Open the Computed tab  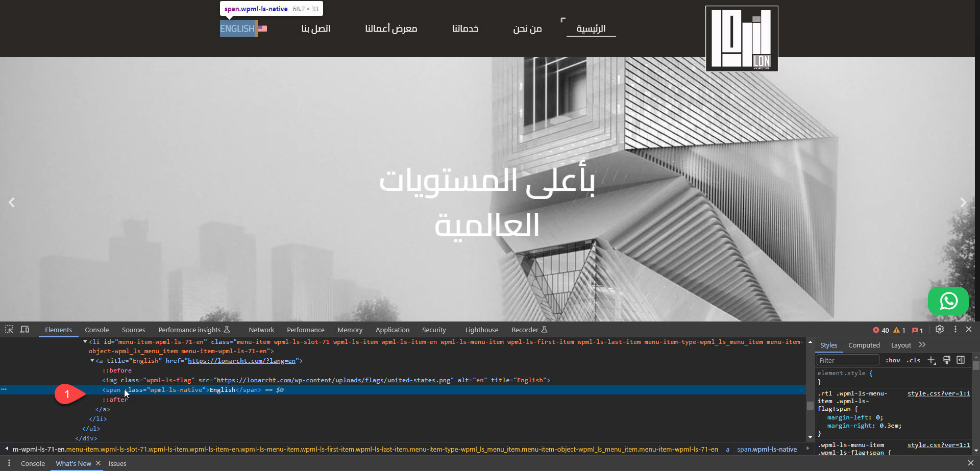pyautogui.click(x=864, y=345)
